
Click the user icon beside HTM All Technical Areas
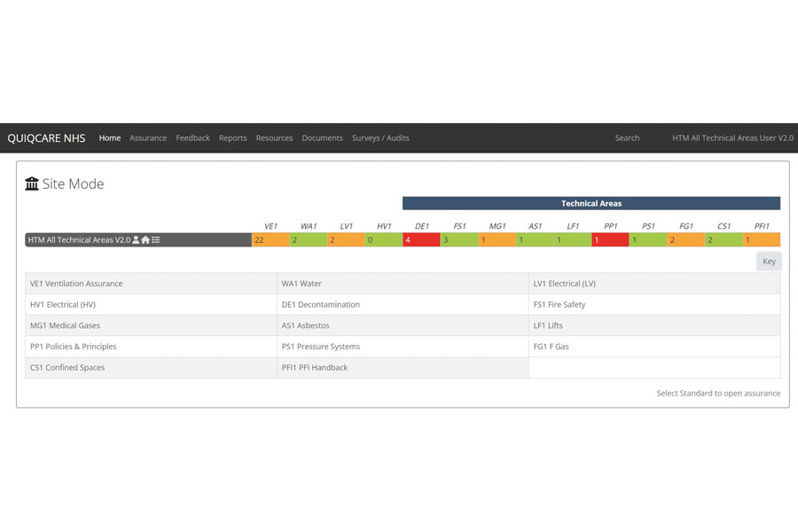[x=136, y=240]
